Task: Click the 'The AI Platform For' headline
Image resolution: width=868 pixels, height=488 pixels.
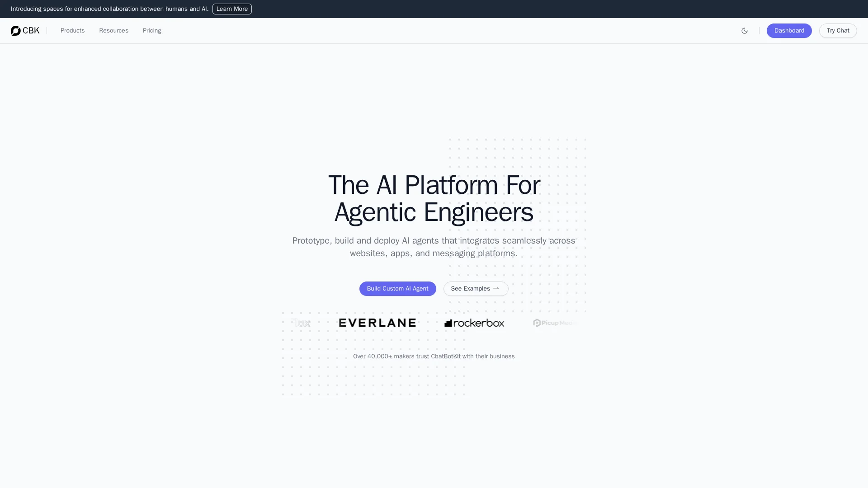Action: tap(434, 185)
